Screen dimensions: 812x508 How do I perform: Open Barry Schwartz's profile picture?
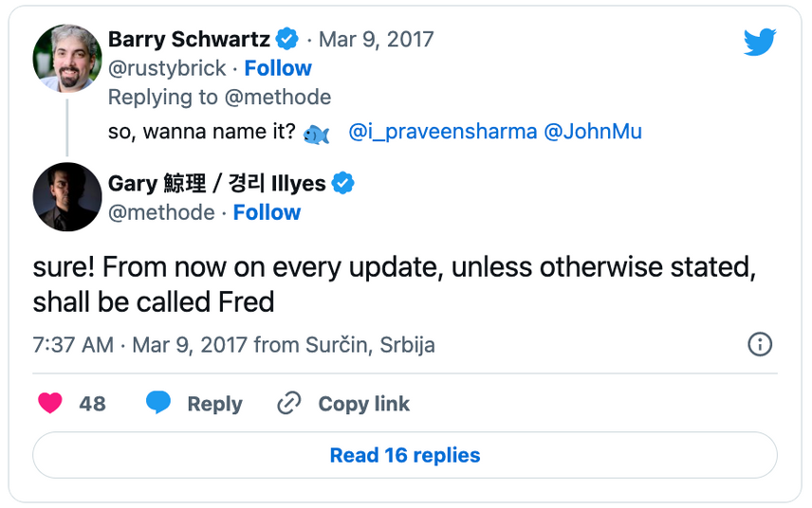click(x=67, y=59)
